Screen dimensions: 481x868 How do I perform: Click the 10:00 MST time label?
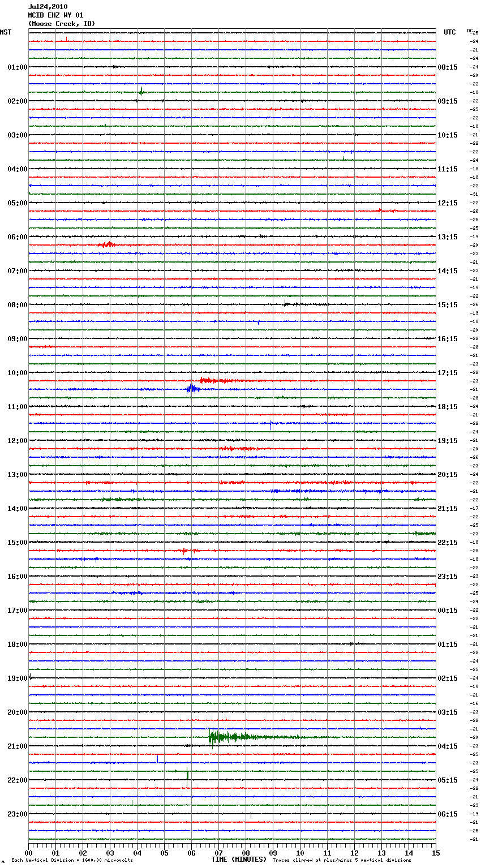click(18, 373)
